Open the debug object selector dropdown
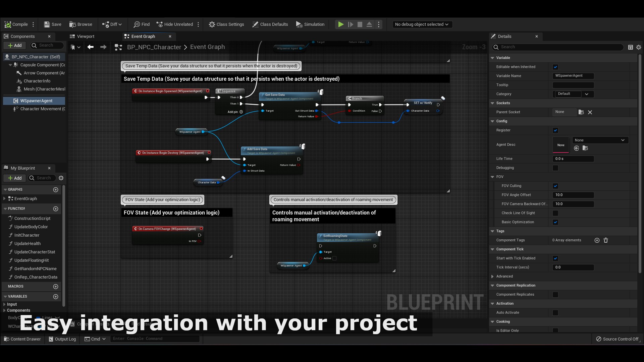Viewport: 644px width, 362px height. 422,24
